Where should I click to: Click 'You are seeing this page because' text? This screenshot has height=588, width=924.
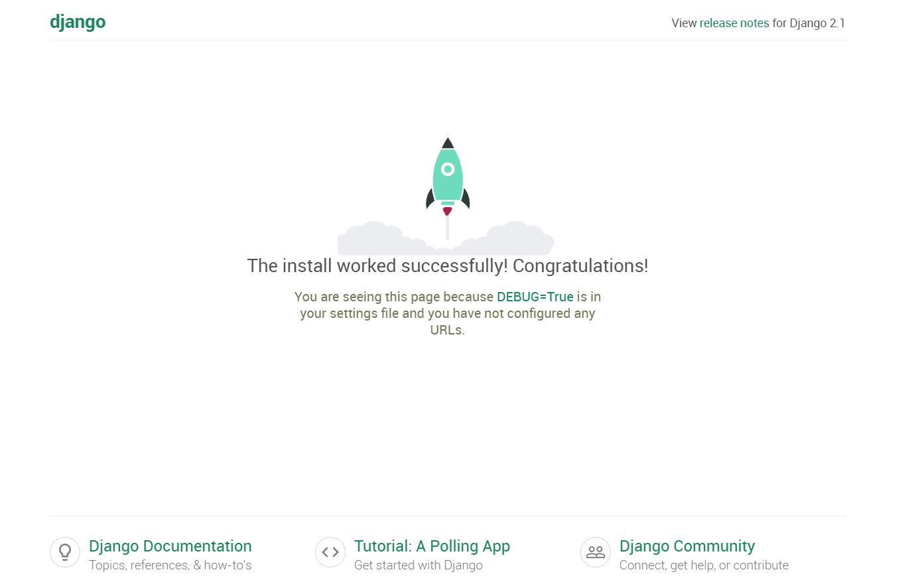tap(394, 297)
